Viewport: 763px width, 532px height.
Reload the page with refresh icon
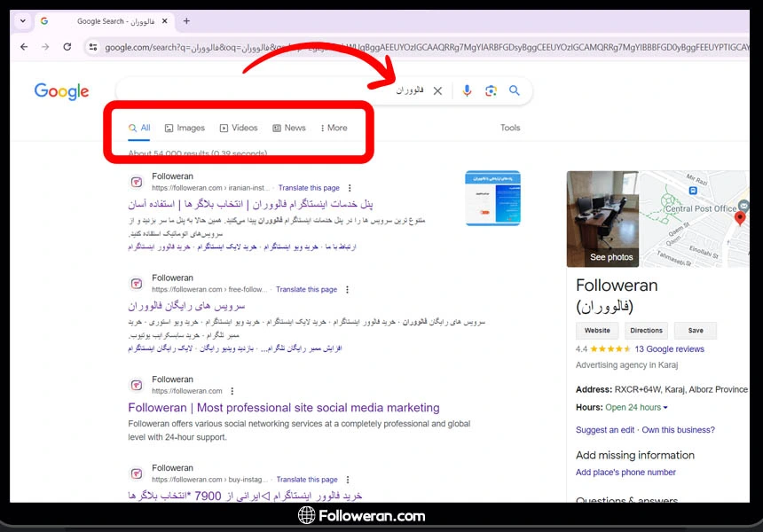pyautogui.click(x=67, y=47)
